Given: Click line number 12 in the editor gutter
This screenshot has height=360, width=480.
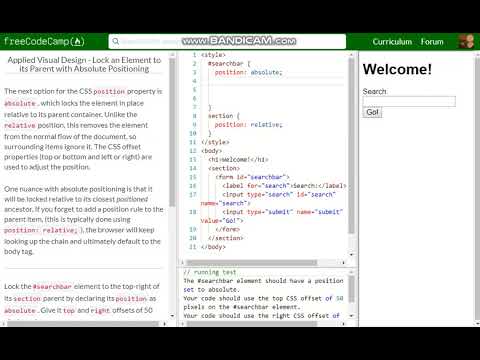Looking at the screenshot, I should pos(193,151).
